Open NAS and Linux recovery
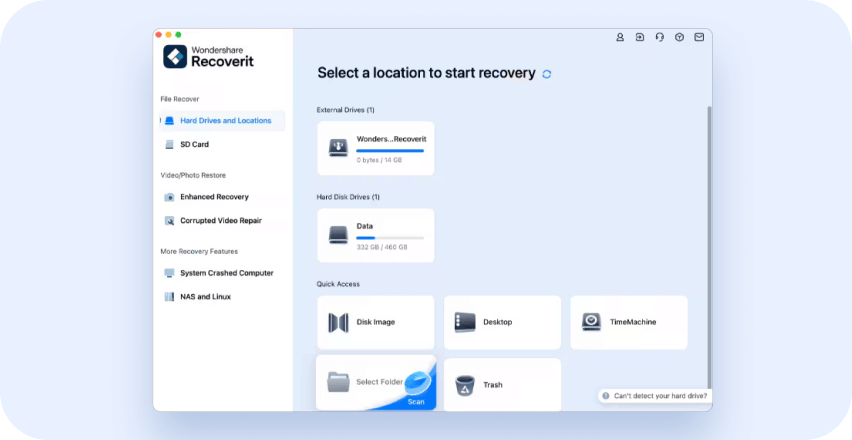The height and width of the screenshot is (440, 852). 222,297
